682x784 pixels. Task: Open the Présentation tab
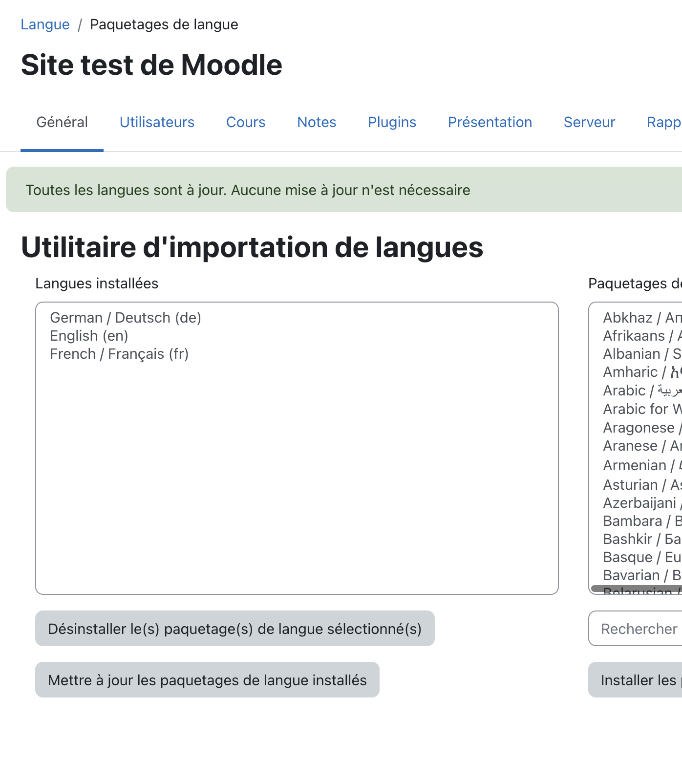point(490,122)
